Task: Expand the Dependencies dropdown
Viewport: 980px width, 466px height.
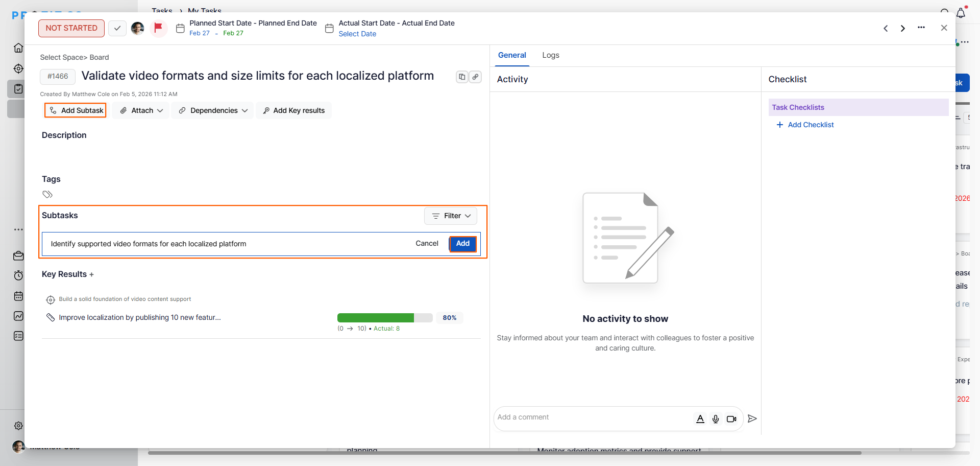Action: tap(212, 110)
